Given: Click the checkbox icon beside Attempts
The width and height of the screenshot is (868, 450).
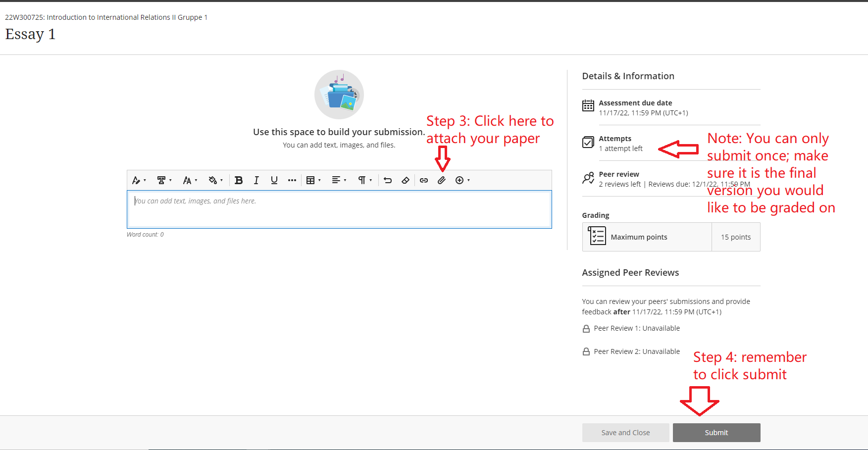Looking at the screenshot, I should (588, 142).
